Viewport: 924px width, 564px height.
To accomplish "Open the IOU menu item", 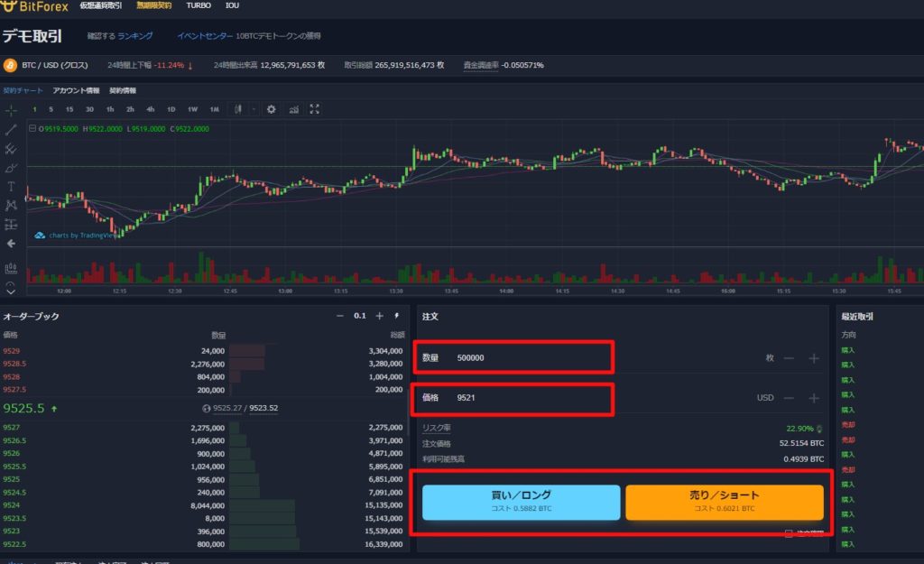I will coord(232,5).
